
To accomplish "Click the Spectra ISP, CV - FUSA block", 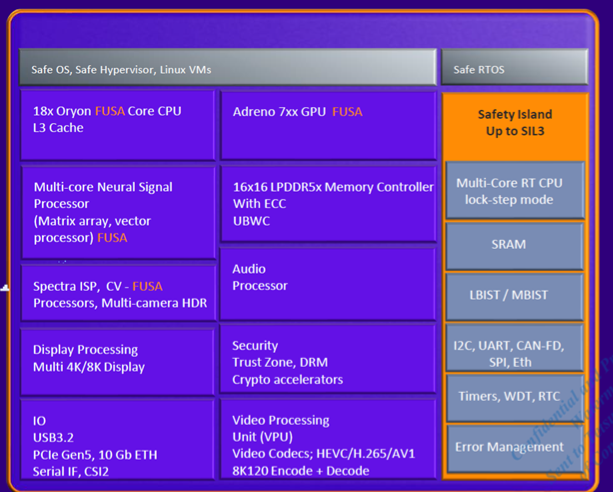I will point(118,294).
